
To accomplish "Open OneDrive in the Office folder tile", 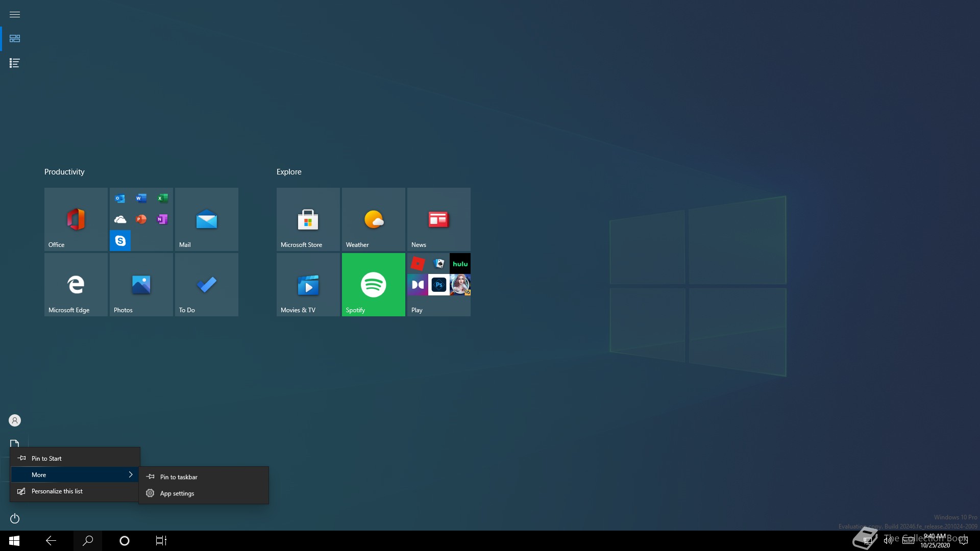I will [x=120, y=219].
